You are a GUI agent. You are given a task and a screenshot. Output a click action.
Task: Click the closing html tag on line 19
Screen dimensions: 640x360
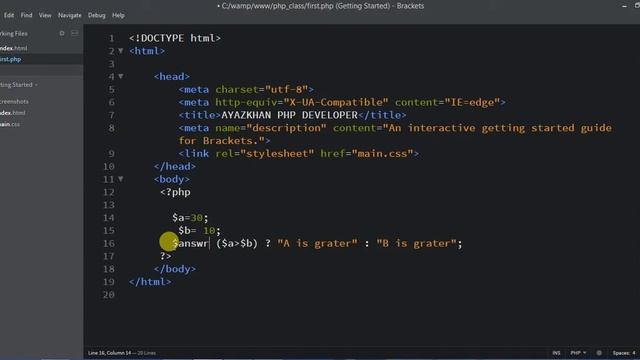pos(150,282)
